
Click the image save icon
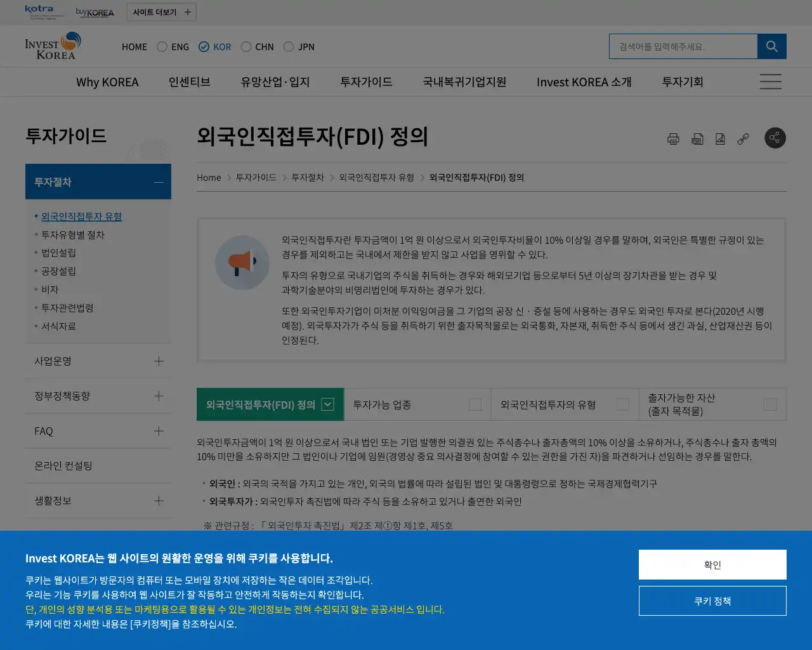click(719, 138)
